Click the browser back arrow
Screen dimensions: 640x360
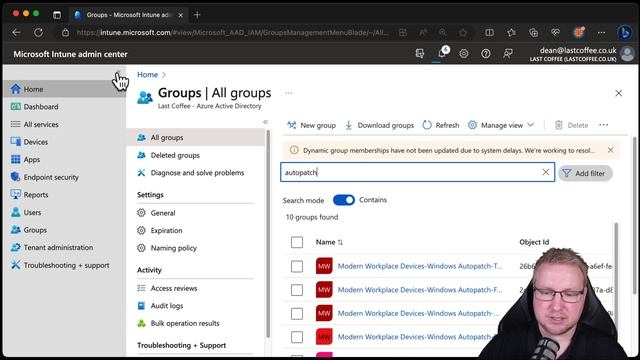click(16, 33)
